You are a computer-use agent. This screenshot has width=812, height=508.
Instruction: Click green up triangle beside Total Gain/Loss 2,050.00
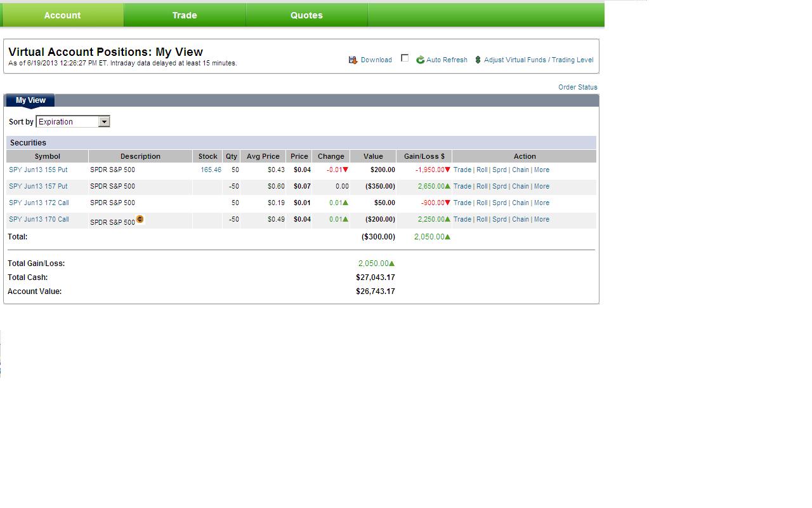click(391, 264)
